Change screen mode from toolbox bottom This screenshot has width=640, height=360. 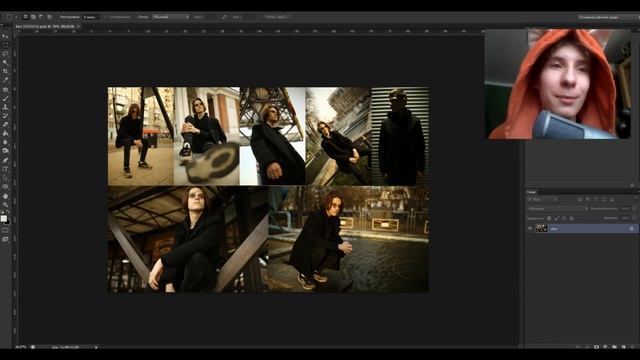(5, 239)
